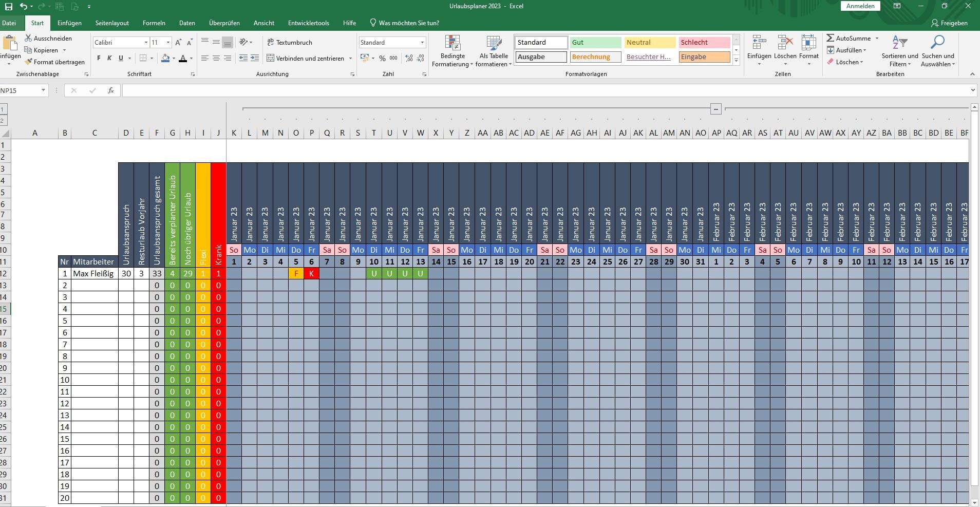980x507 pixels.
Task: Apply thousands separator 000 icon
Action: pyautogui.click(x=393, y=58)
